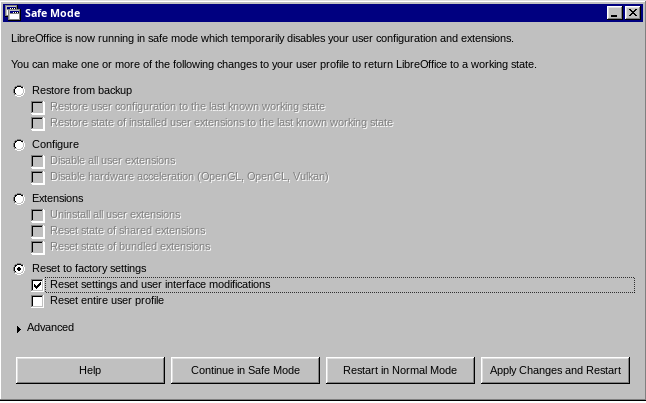Check Reset state of bundled extensions

tap(37, 247)
